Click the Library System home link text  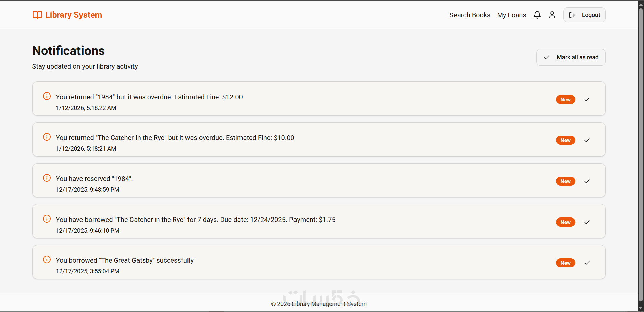pos(73,15)
